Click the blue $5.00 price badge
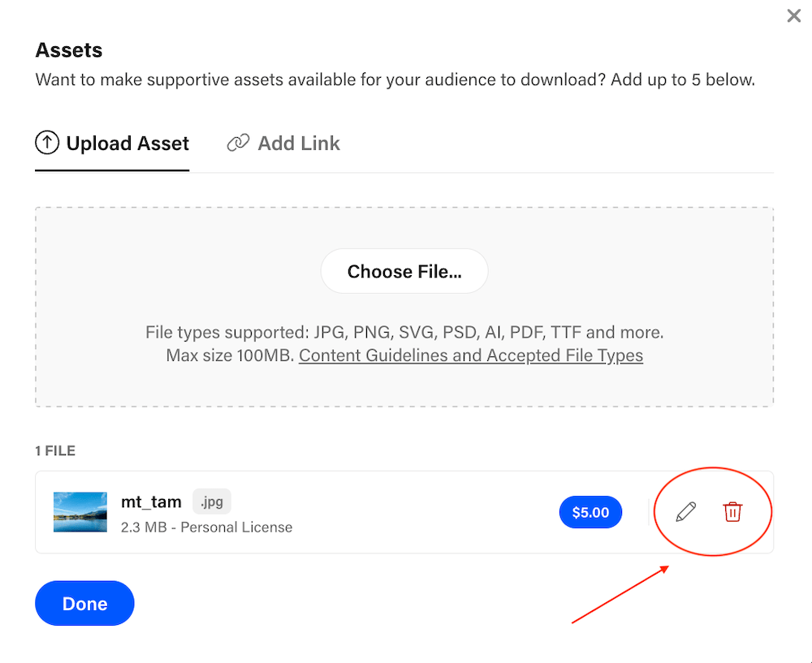The width and height of the screenshot is (812, 663). (x=590, y=512)
